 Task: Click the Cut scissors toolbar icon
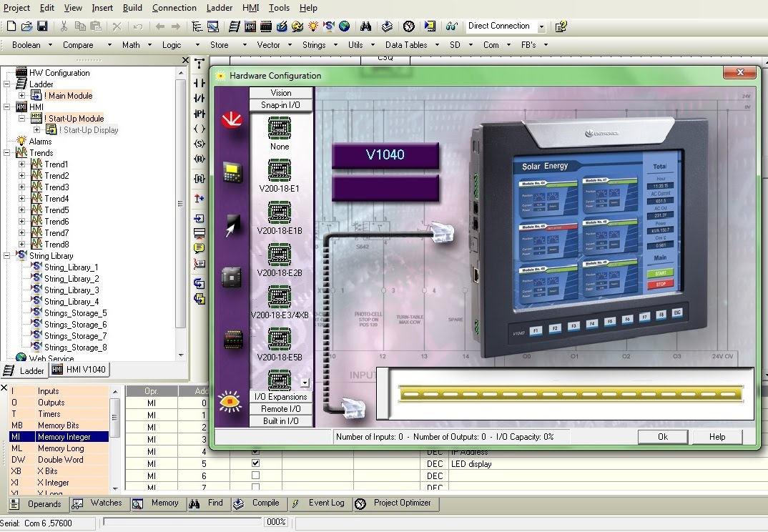[x=64, y=26]
